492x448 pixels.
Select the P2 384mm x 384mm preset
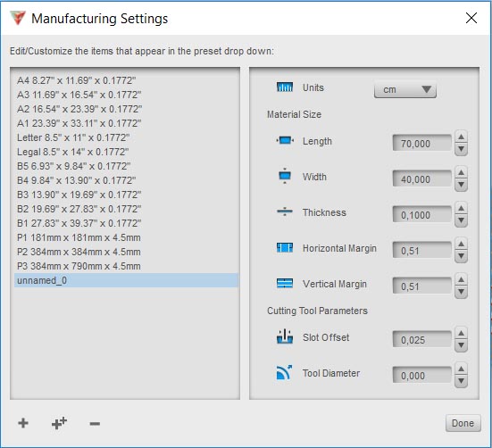[x=126, y=252]
